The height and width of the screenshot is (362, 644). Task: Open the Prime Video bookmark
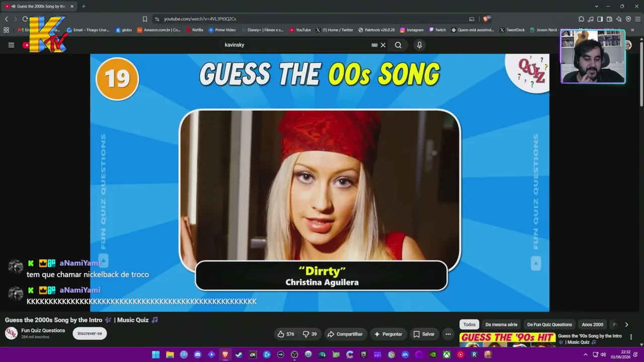click(222, 30)
